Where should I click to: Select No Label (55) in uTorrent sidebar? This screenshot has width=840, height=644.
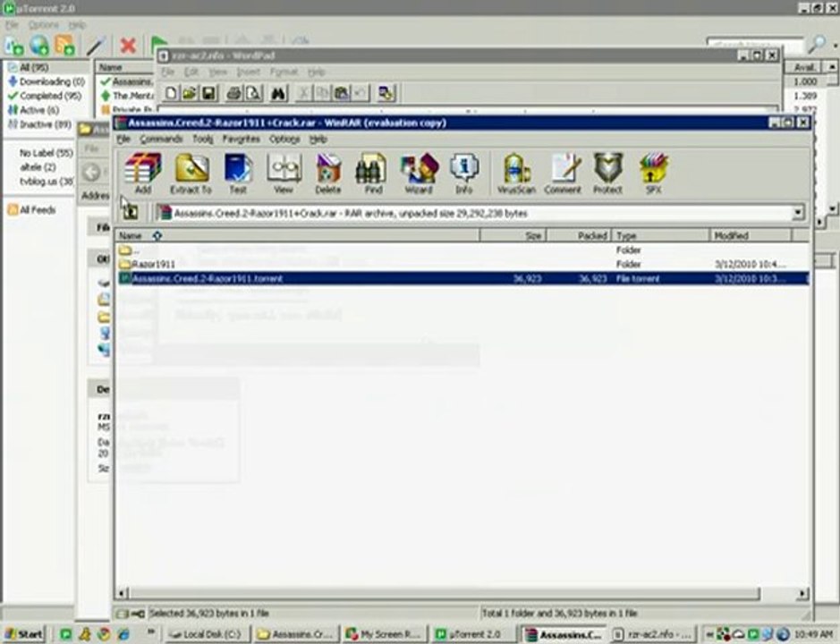click(x=47, y=153)
